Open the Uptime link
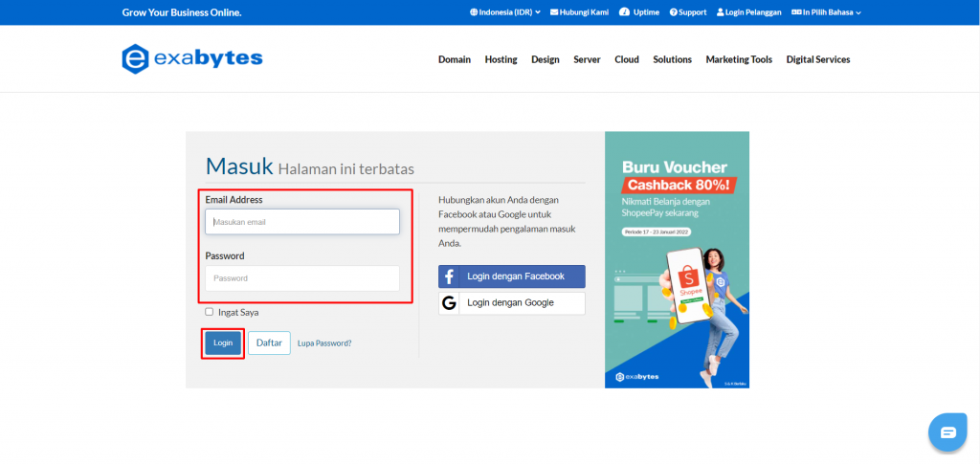 pos(639,12)
